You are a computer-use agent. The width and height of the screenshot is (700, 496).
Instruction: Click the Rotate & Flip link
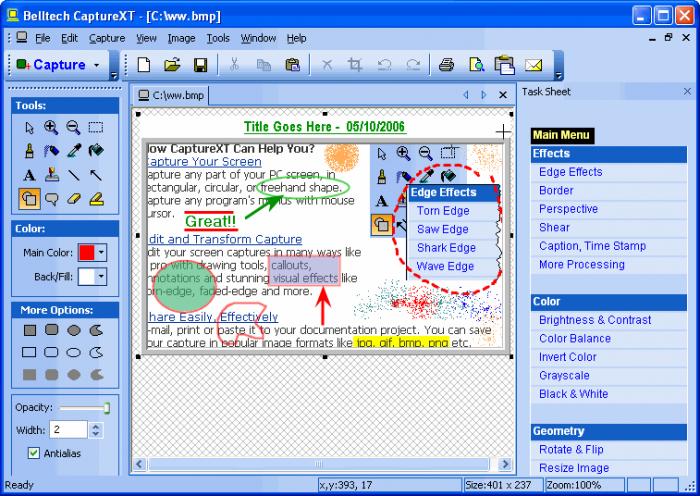(571, 449)
